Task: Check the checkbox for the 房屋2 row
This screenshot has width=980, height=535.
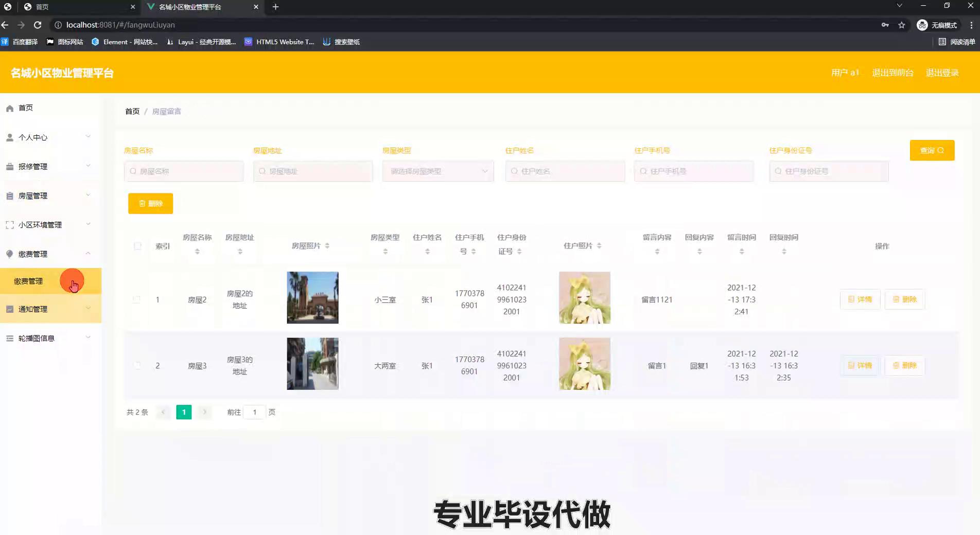Action: [x=136, y=299]
